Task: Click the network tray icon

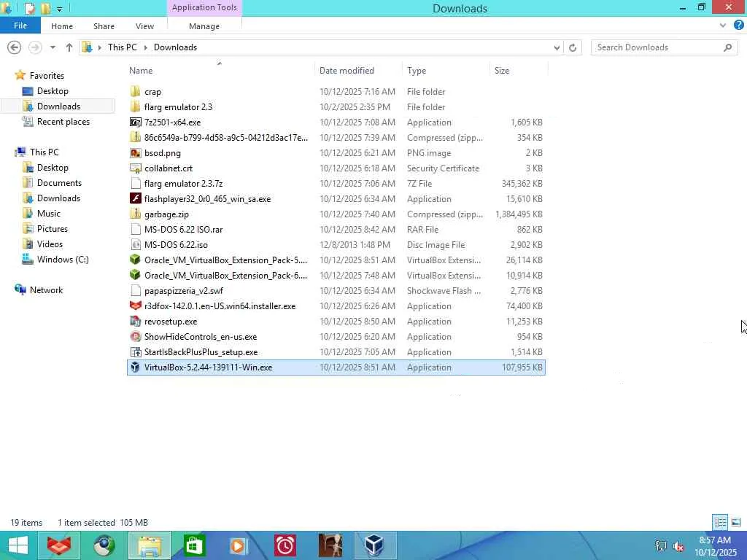Action: pyautogui.click(x=661, y=546)
